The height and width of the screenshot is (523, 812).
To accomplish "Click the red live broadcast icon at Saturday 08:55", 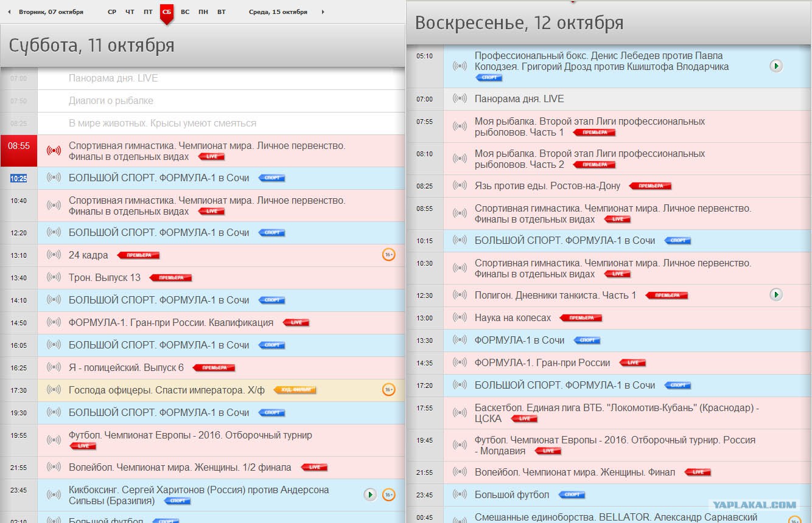I will 54,151.
